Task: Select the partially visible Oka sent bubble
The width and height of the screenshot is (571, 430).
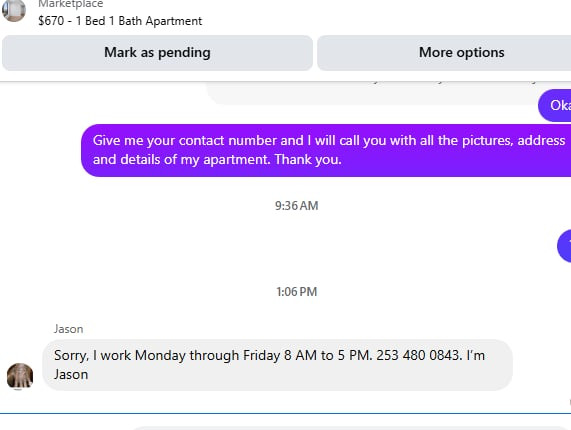Action: point(555,105)
